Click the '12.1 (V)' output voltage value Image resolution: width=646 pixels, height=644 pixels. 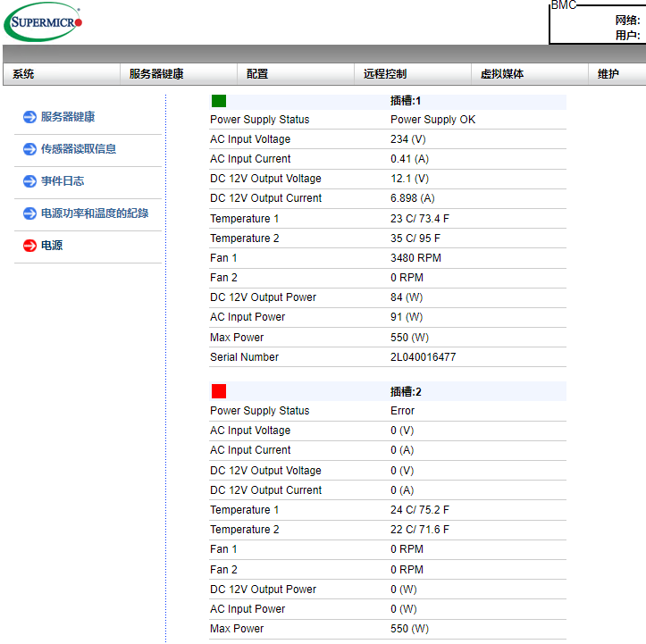coord(410,179)
